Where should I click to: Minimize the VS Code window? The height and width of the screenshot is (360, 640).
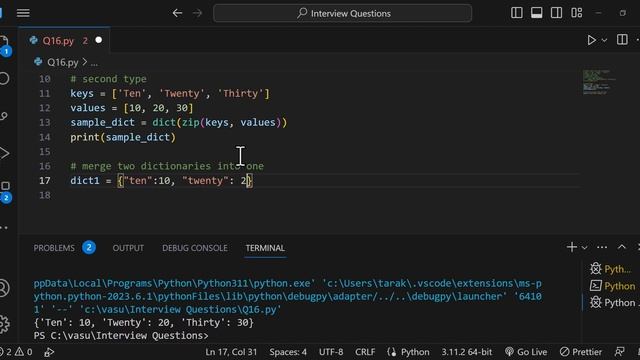(598, 13)
